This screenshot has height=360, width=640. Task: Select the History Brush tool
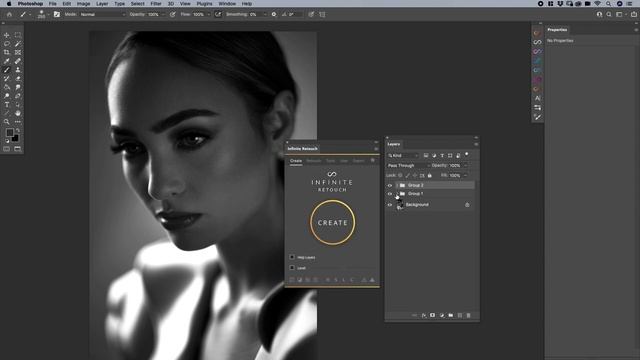pyautogui.click(x=7, y=78)
